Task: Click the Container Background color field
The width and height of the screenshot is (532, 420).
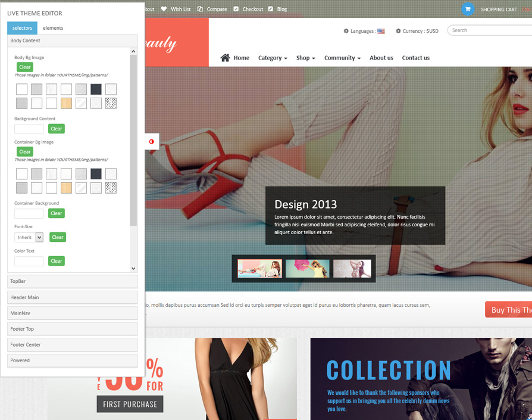Action: point(29,213)
